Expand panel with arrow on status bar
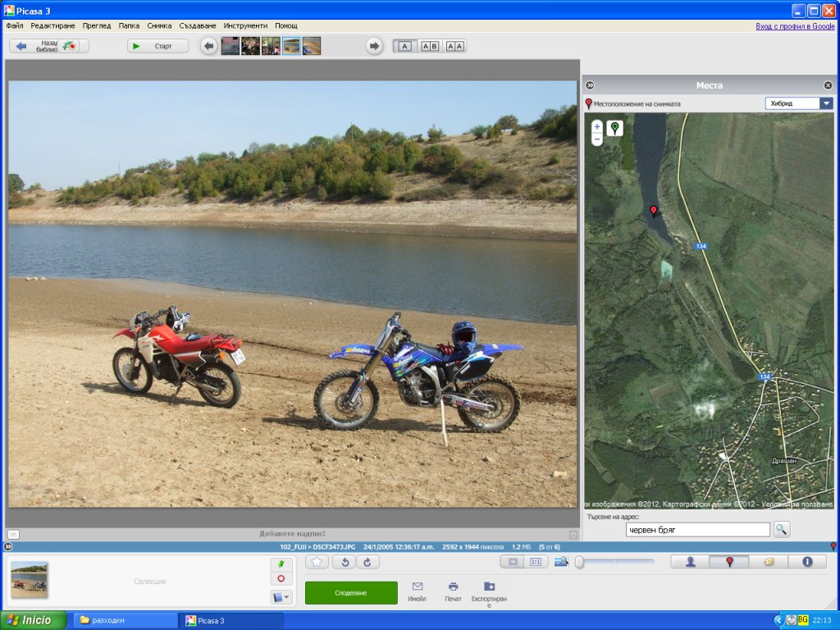 [7, 547]
